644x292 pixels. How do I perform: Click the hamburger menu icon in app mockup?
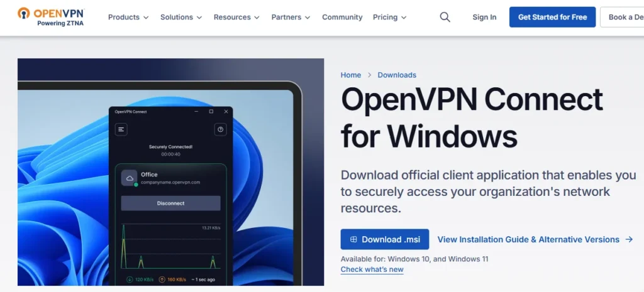(x=121, y=129)
